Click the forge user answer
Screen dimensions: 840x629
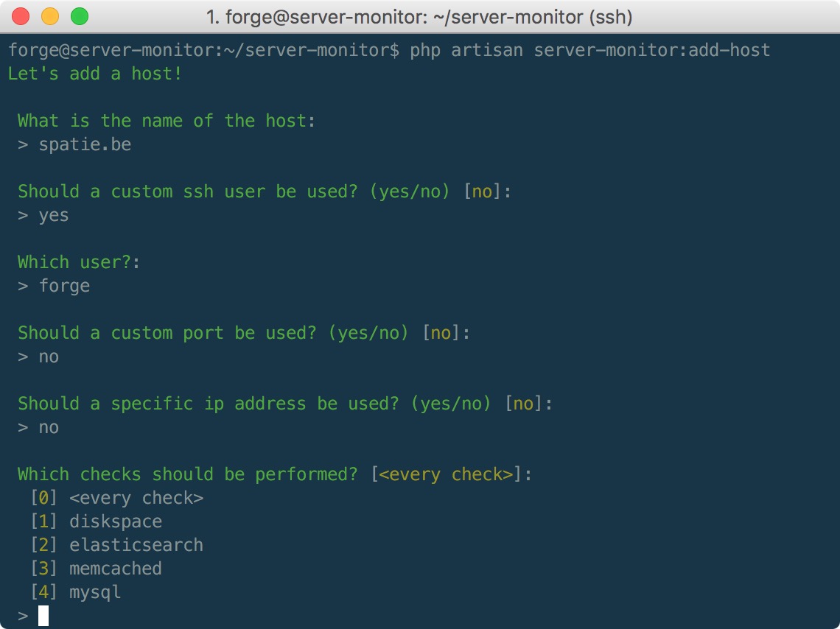click(x=64, y=286)
